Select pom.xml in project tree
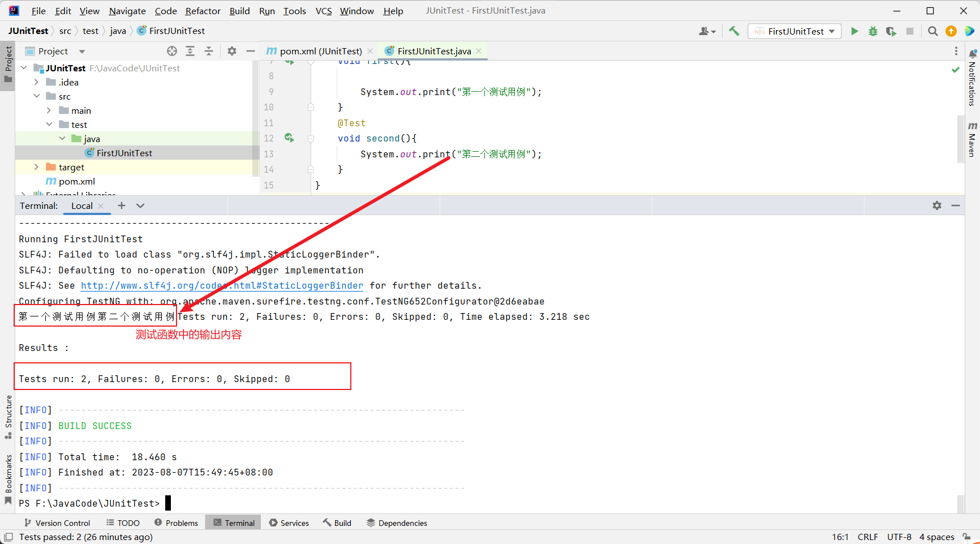Image resolution: width=980 pixels, height=544 pixels. click(77, 181)
